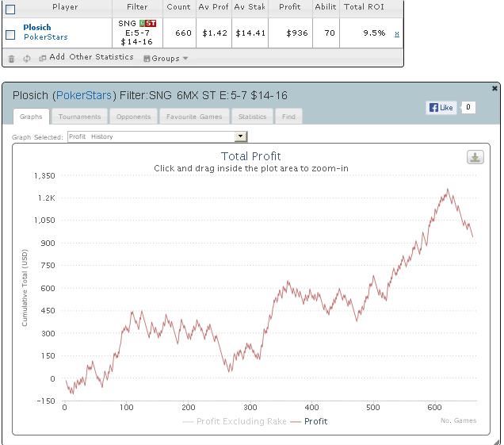
Task: Click Add Other Statistics
Action: (91, 57)
